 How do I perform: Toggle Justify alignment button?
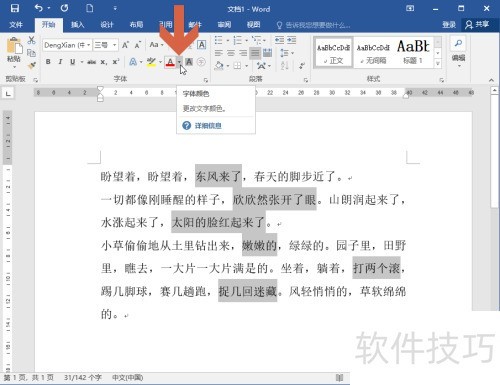point(255,53)
